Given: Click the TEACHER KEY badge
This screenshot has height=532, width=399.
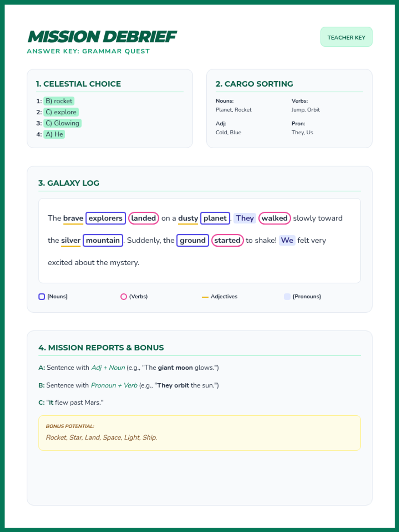Looking at the screenshot, I should (x=346, y=37).
